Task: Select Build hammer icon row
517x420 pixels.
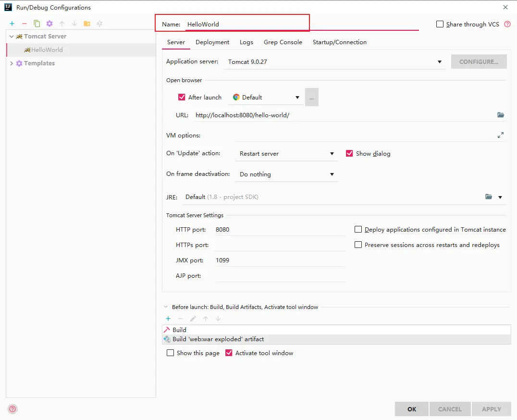Action: tap(337, 330)
